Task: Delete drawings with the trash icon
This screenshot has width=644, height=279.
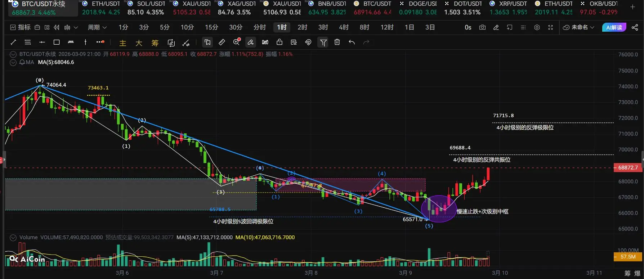Action: click(337, 42)
